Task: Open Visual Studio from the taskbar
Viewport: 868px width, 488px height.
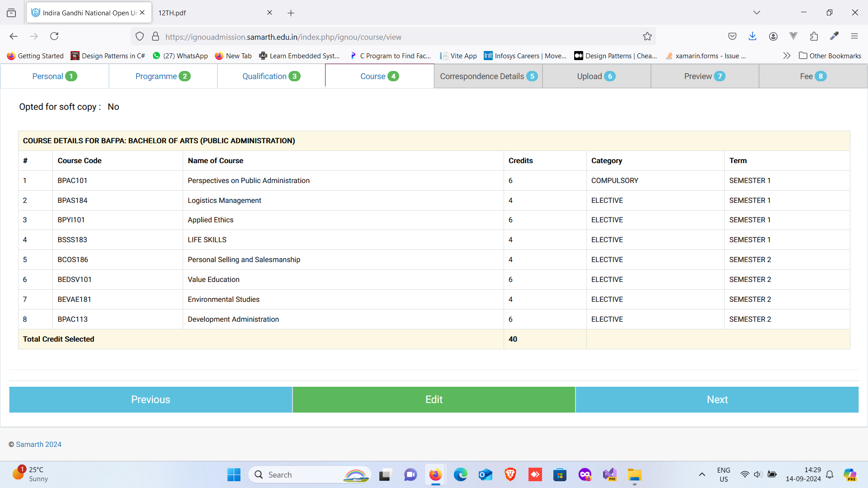Action: (x=609, y=474)
